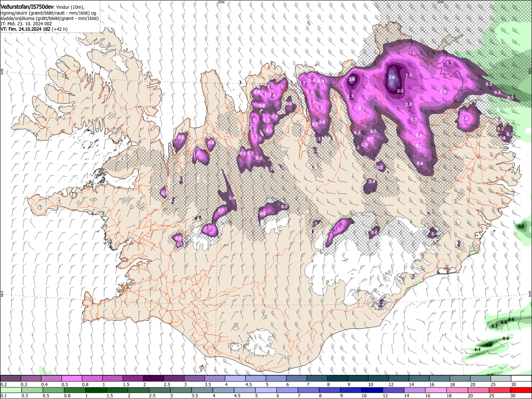Select the bright pink 0.5 snow legend swatch
Screen dimensions: 532x399
pyautogui.click(x=71, y=379)
